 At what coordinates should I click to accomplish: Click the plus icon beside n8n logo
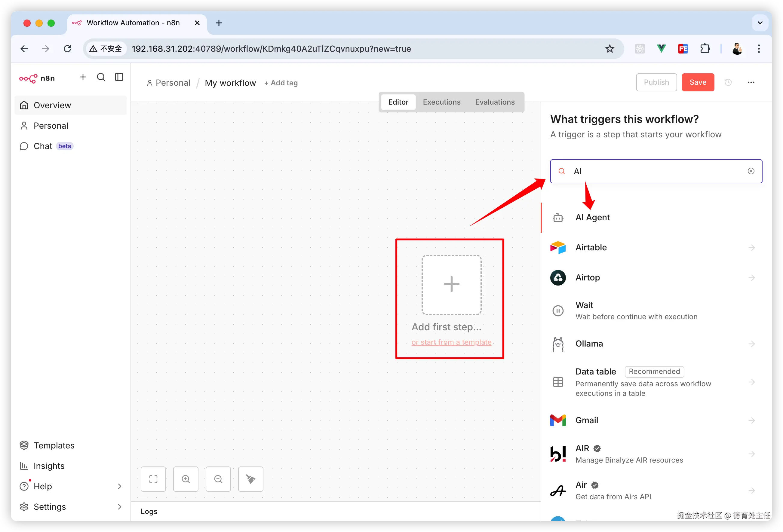pos(83,77)
